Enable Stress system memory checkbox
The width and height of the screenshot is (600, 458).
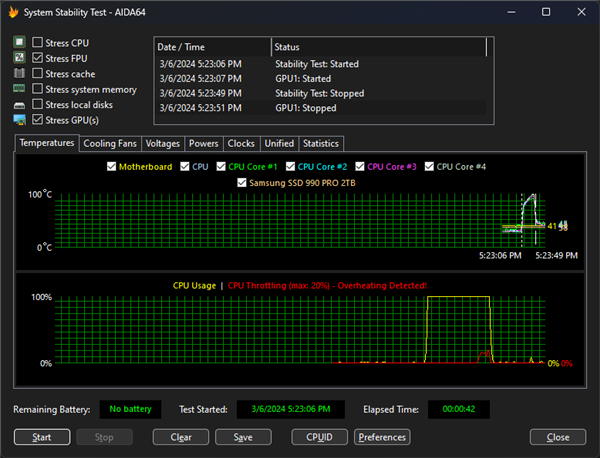click(38, 90)
